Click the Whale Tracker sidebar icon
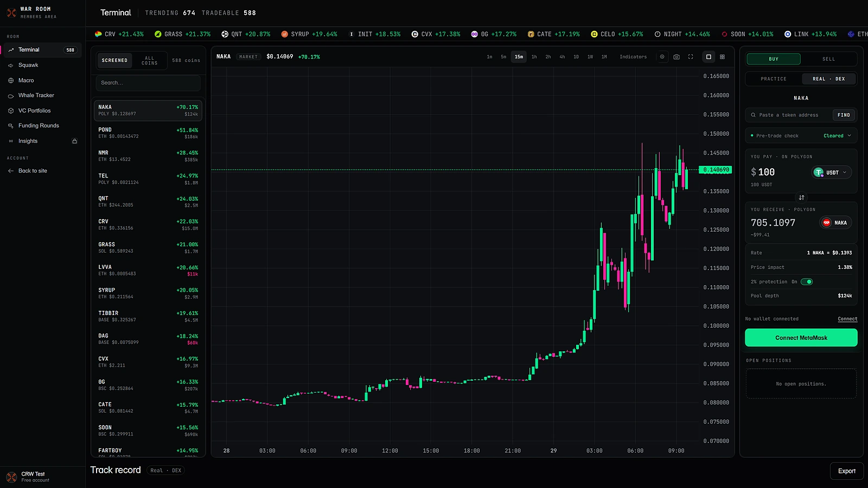The height and width of the screenshot is (488, 868). click(11, 95)
